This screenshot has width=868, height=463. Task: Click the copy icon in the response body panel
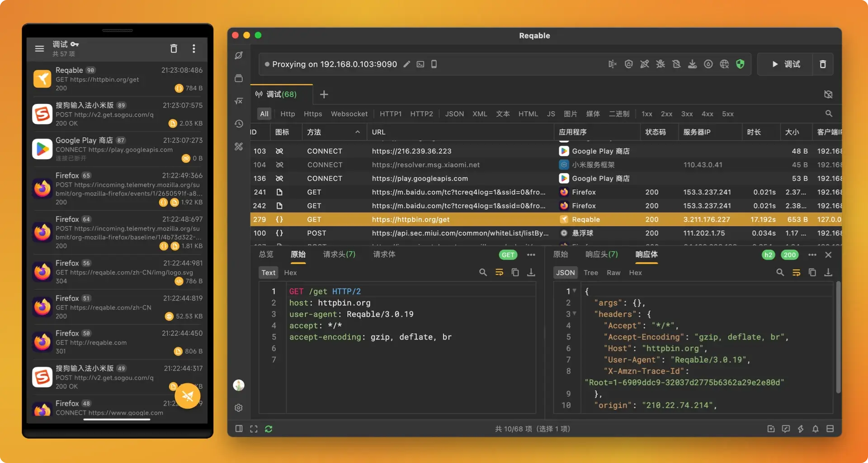[812, 272]
